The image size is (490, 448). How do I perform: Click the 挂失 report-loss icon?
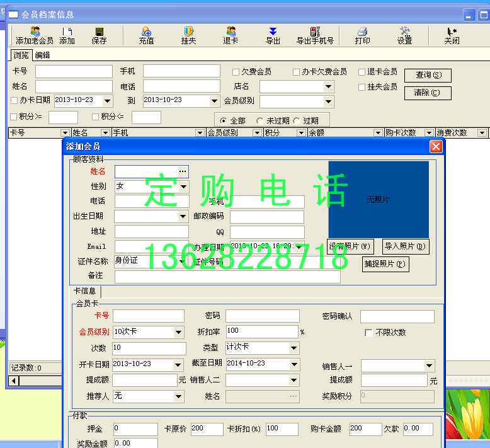tap(188, 35)
